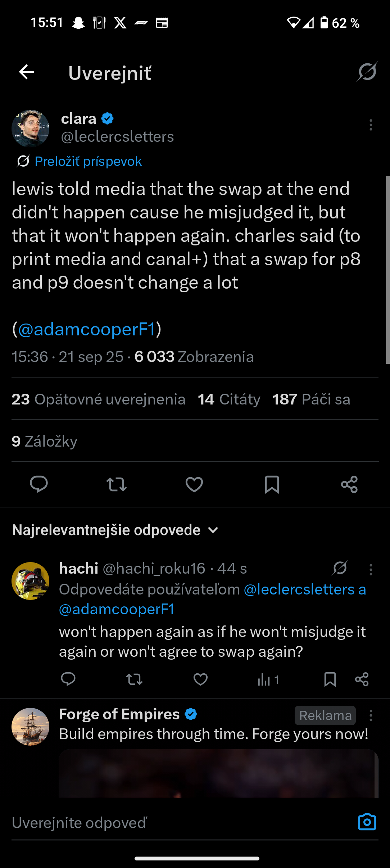The height and width of the screenshot is (868, 390).
Task: View 187 Páči sa likes list
Action: coord(311,399)
